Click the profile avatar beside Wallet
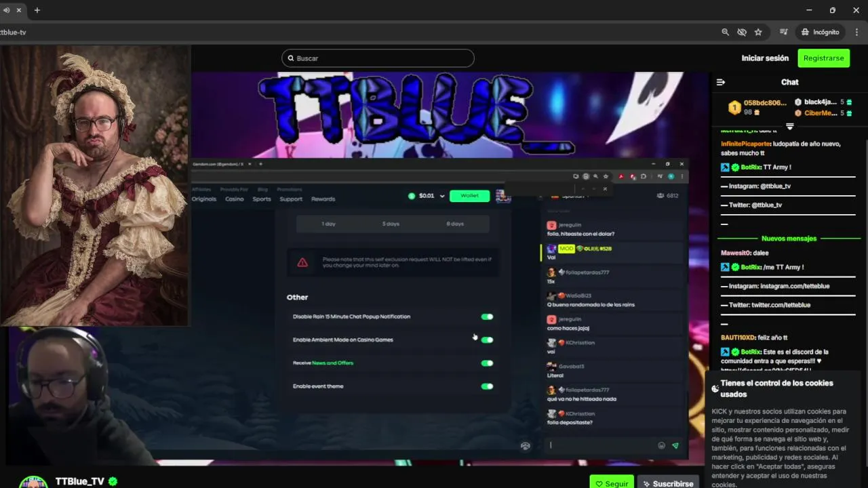This screenshot has width=868, height=488. [x=502, y=196]
